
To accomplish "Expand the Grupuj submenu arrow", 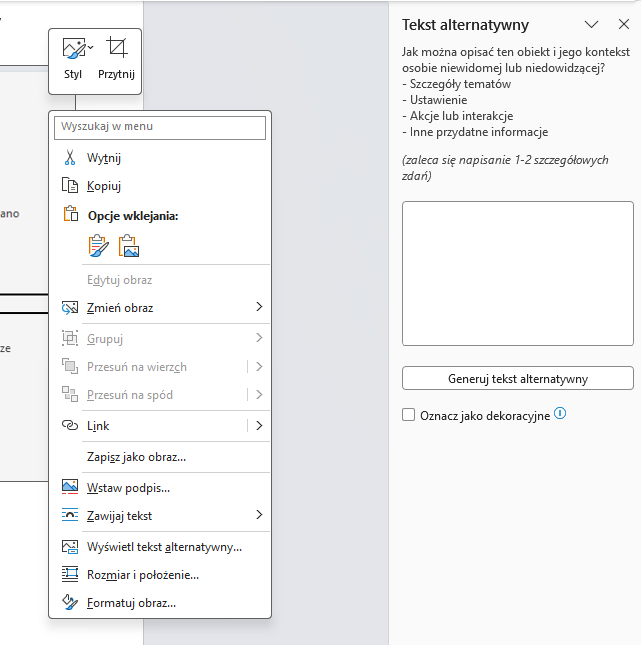I will point(259,338).
